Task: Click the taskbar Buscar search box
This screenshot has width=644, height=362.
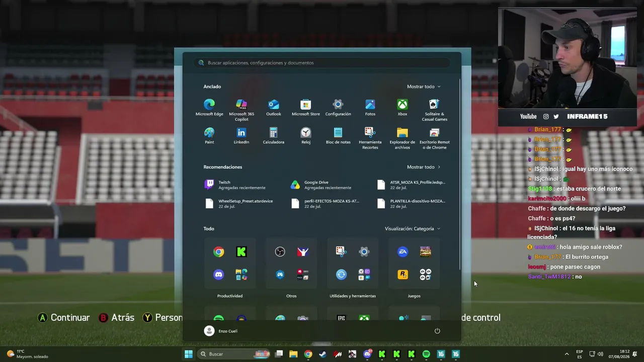Action: coord(234,354)
